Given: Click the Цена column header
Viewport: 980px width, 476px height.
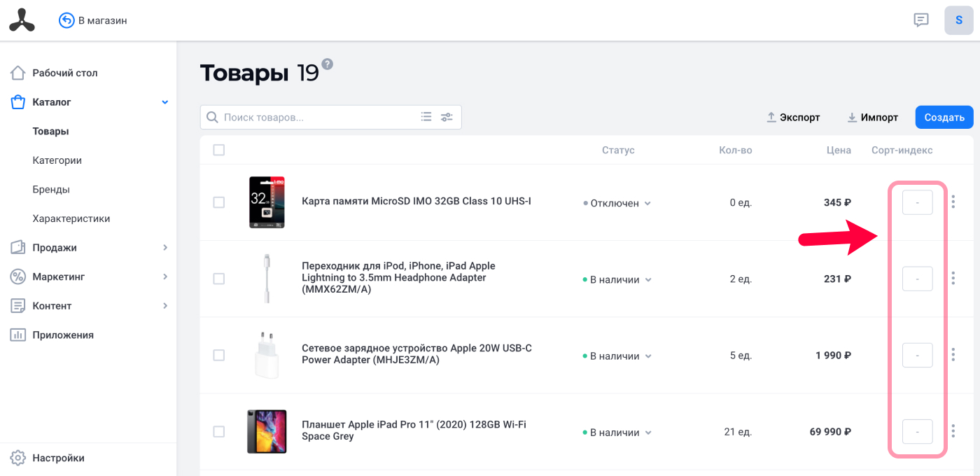Looking at the screenshot, I should click(x=839, y=150).
